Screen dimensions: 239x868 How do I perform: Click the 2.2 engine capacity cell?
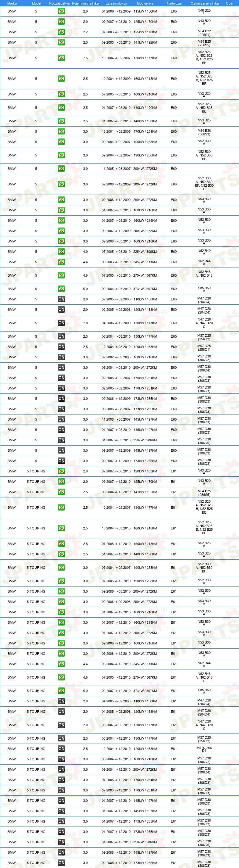[85, 32]
